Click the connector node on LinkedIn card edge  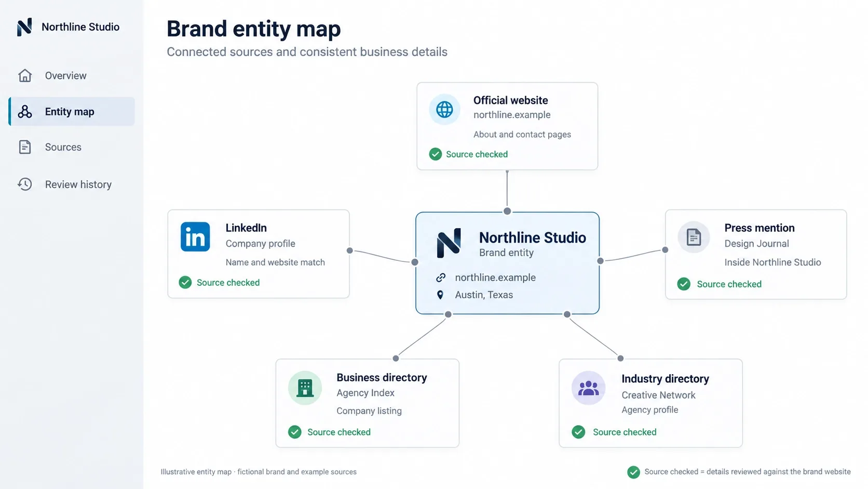[x=350, y=250]
